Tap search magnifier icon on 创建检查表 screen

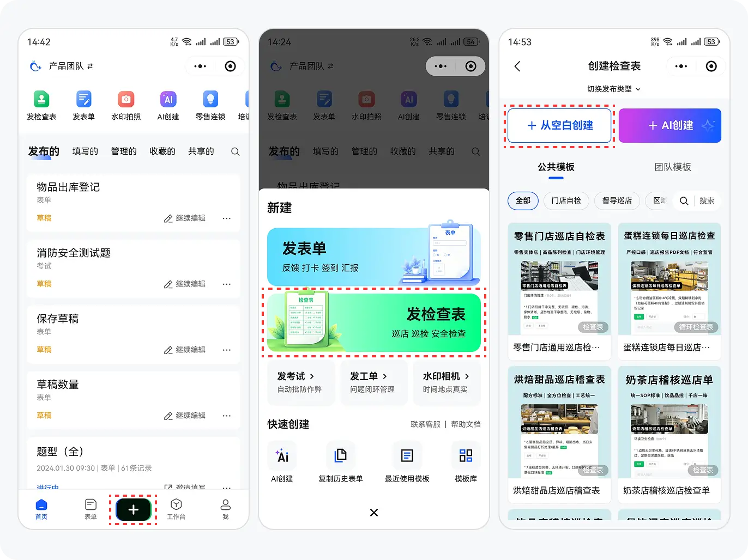point(684,201)
